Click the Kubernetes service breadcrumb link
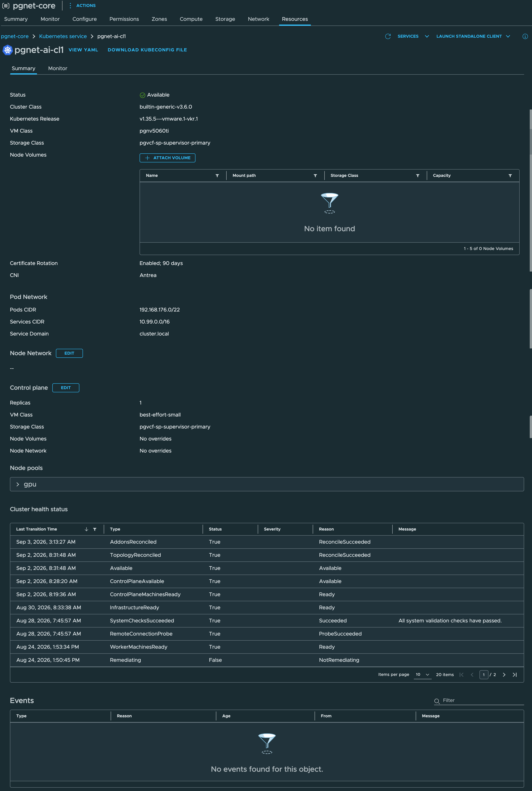 pos(63,36)
